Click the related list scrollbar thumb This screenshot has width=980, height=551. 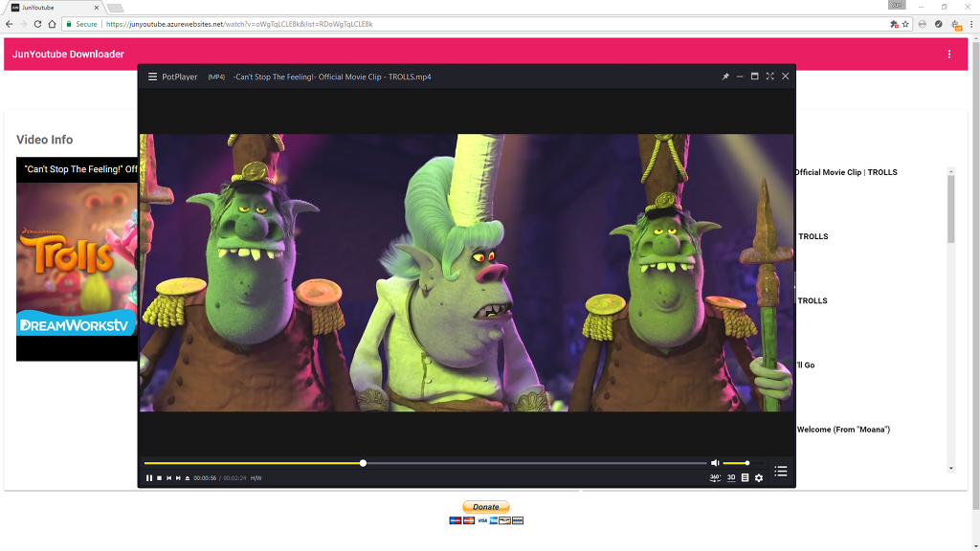(x=951, y=209)
